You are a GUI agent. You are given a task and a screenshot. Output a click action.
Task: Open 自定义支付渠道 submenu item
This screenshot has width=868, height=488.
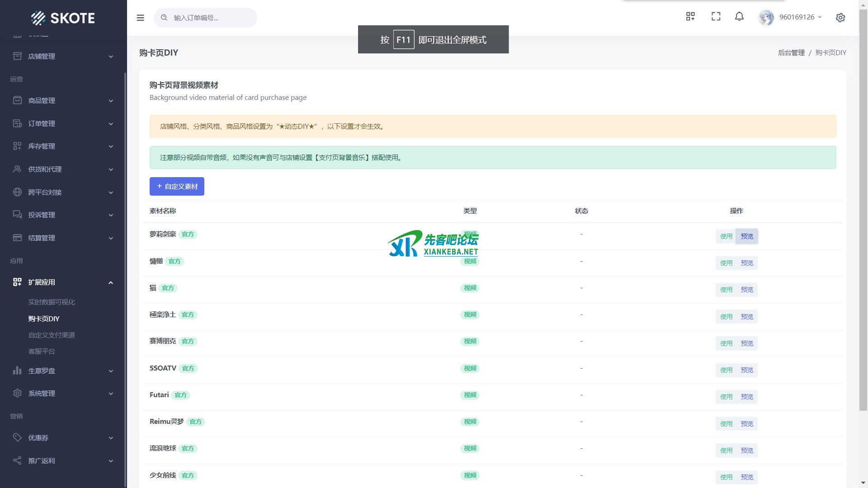coord(52,335)
